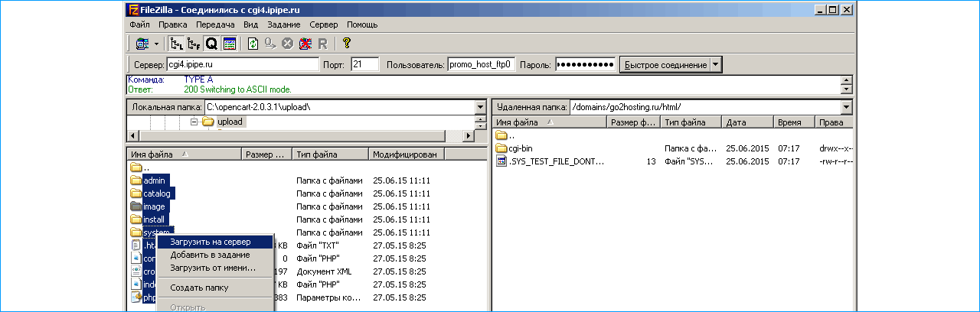Collapse the upload folder tree node
980x312 pixels.
coord(194,122)
